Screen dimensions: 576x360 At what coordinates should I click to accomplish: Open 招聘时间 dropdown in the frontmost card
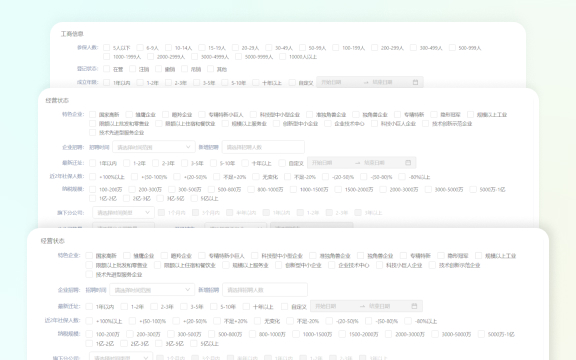click(x=152, y=290)
